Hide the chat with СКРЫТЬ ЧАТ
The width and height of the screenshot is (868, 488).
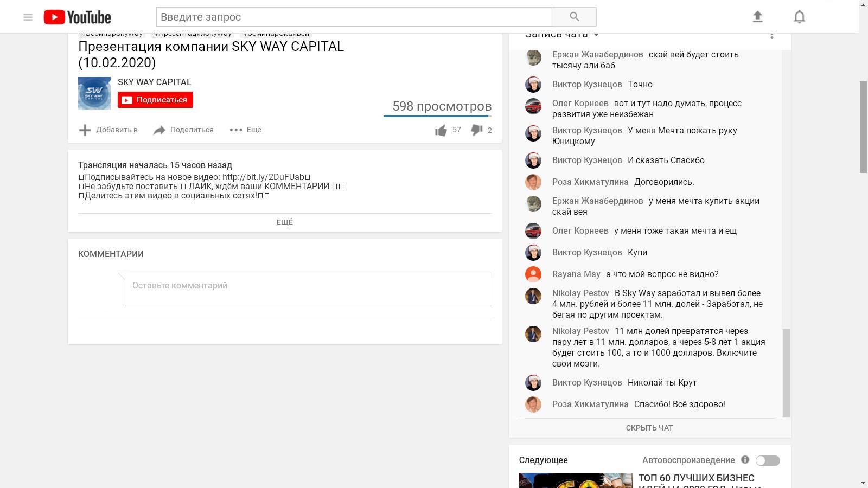649,428
